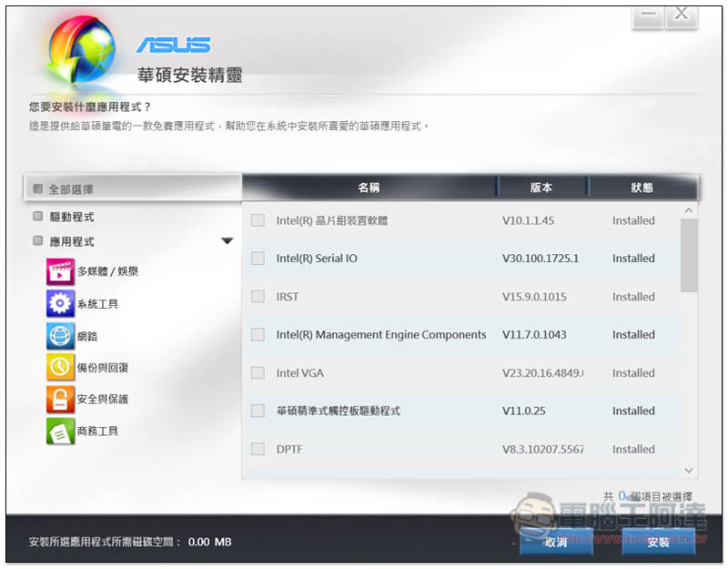Click the list scroll up arrow
Screen dimensions: 728x569
(689, 210)
